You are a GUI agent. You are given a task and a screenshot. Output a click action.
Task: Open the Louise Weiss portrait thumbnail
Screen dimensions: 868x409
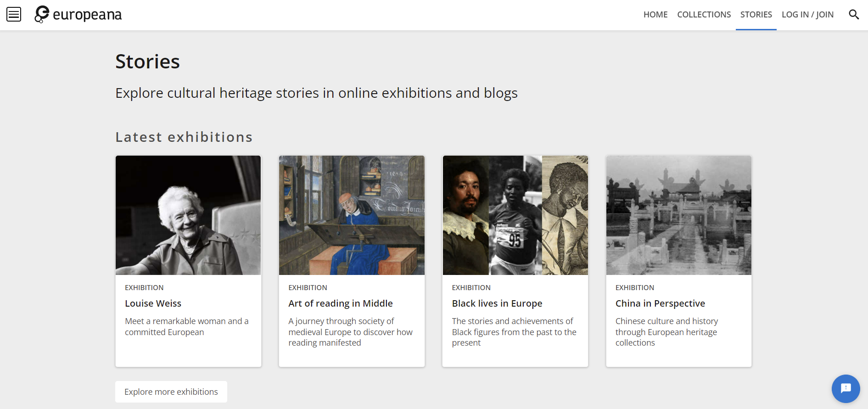pos(188,215)
